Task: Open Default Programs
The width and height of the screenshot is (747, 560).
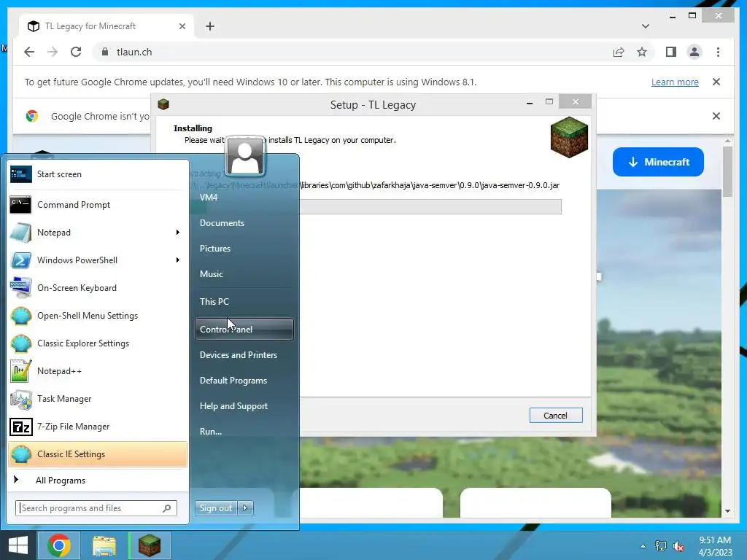Action: point(244,381)
